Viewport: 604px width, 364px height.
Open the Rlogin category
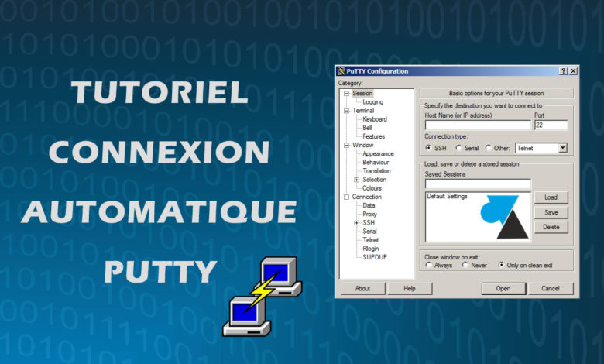click(371, 249)
